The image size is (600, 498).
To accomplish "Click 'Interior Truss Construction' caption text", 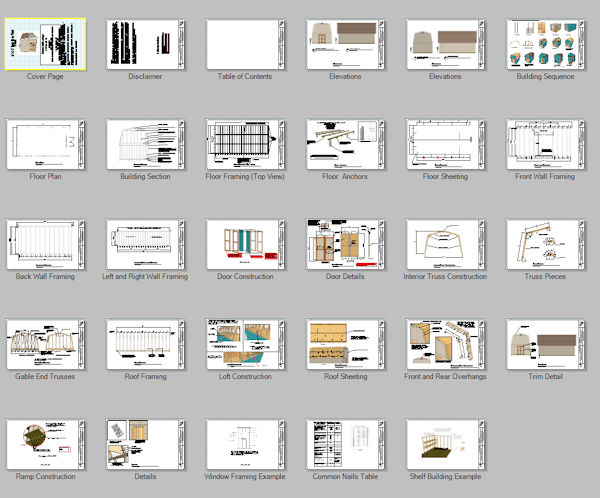I will point(445,276).
